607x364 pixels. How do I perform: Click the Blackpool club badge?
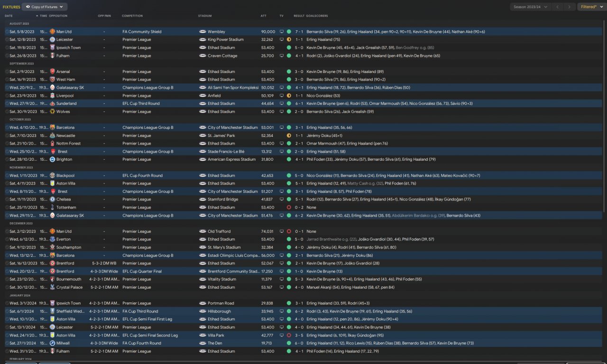52,175
